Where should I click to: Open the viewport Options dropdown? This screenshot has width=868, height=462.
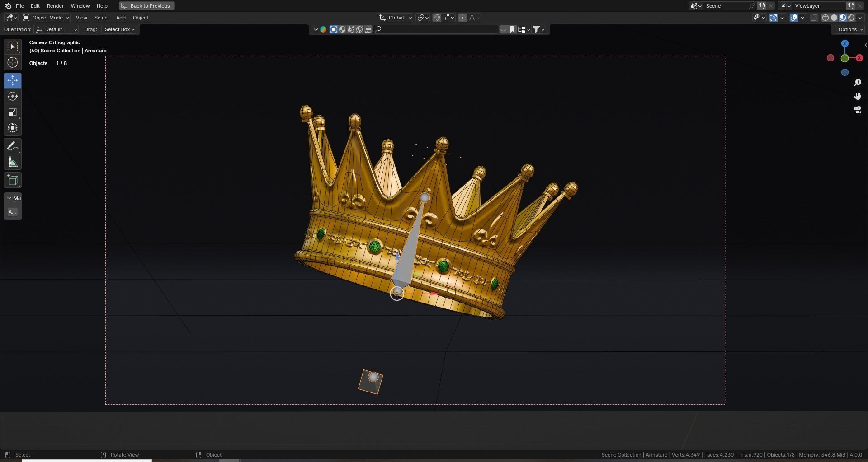coord(850,29)
